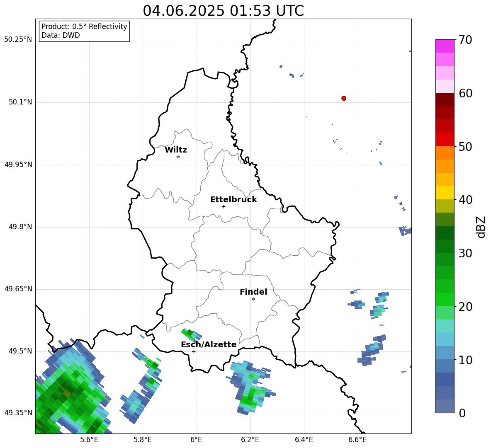This screenshot has height=448, width=491.
Task: Click the 6.6°E longitude tick label
Action: pyautogui.click(x=357, y=440)
